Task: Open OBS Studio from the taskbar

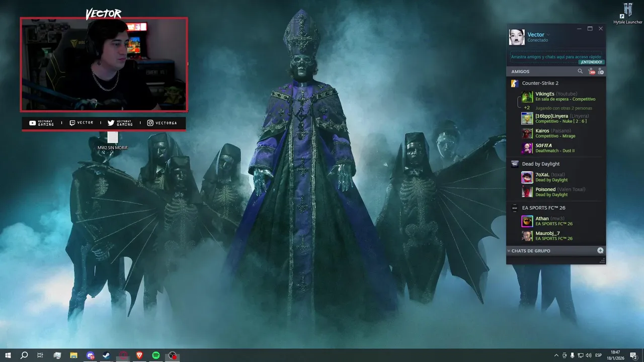Action: coord(173,355)
